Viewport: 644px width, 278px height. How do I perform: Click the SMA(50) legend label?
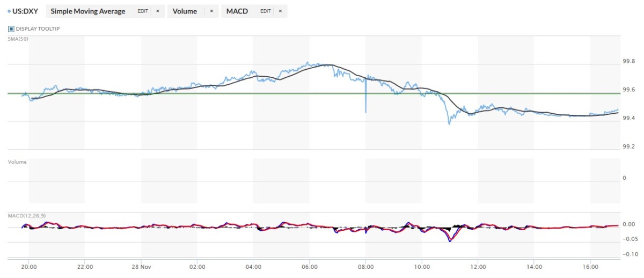pyautogui.click(x=17, y=39)
